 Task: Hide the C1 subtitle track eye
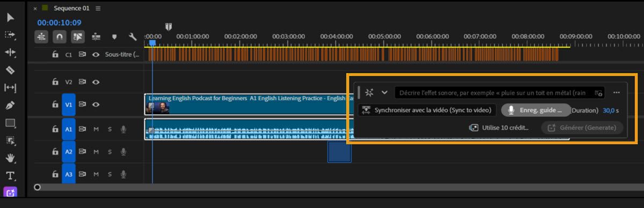[x=96, y=54]
